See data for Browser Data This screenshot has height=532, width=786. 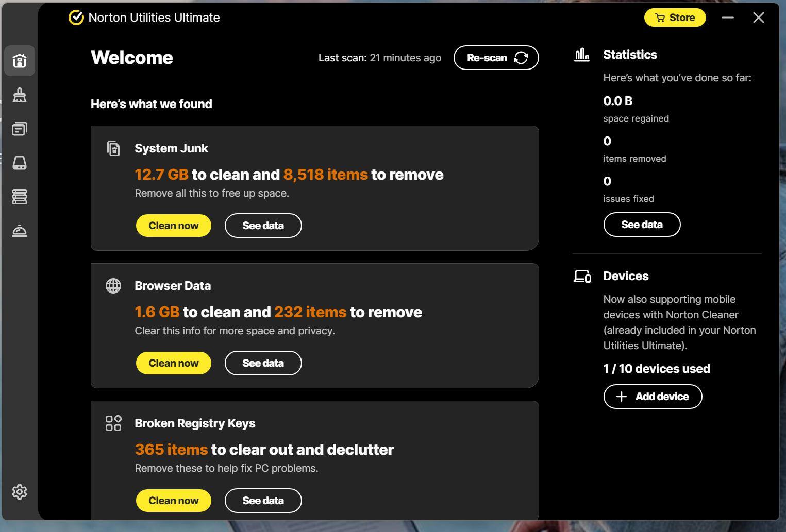point(263,363)
